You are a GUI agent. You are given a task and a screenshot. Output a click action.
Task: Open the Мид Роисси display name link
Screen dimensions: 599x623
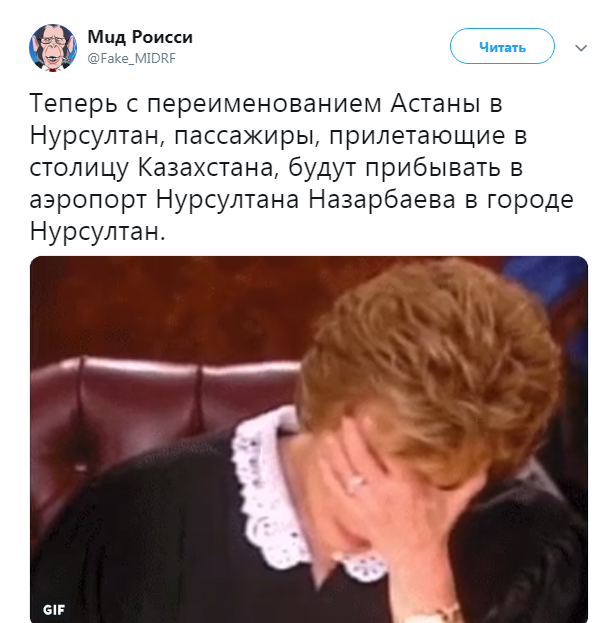(140, 37)
